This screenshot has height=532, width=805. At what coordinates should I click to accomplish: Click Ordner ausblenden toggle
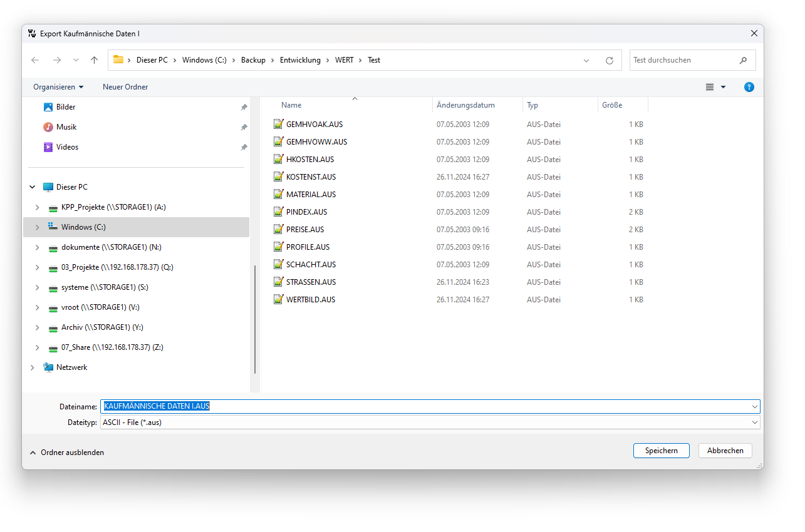coord(66,452)
